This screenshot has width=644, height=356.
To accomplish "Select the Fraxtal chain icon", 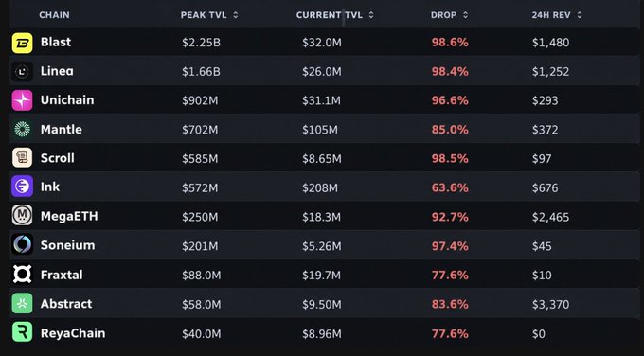I will [x=22, y=274].
